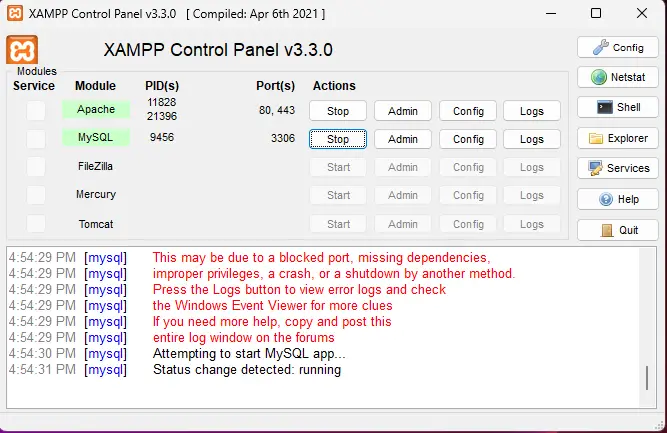Open Apache Config options
This screenshot has height=433, width=667.
tap(468, 111)
